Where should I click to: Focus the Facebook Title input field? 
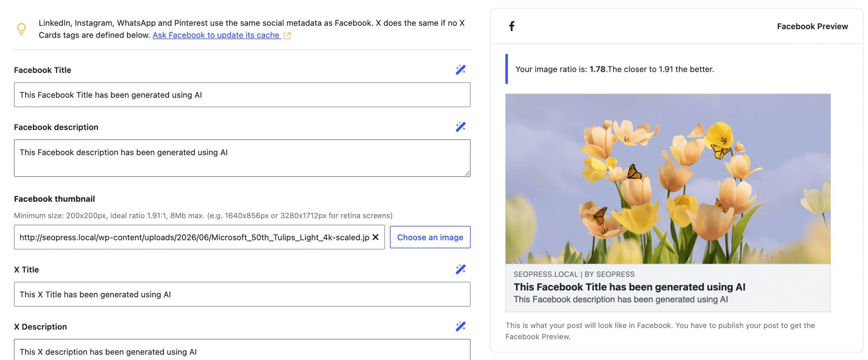coord(242,95)
